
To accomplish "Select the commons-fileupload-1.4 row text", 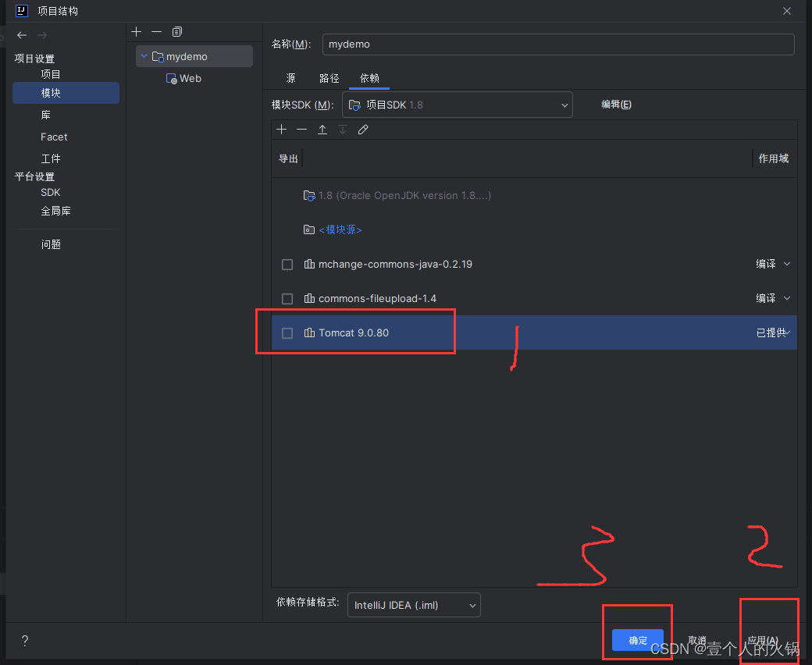I will tap(377, 299).
